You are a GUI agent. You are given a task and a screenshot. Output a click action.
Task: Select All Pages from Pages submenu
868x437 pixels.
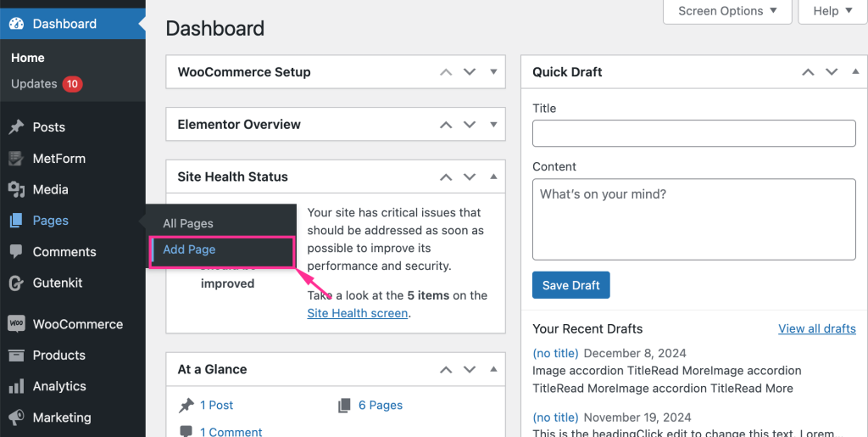pos(187,224)
